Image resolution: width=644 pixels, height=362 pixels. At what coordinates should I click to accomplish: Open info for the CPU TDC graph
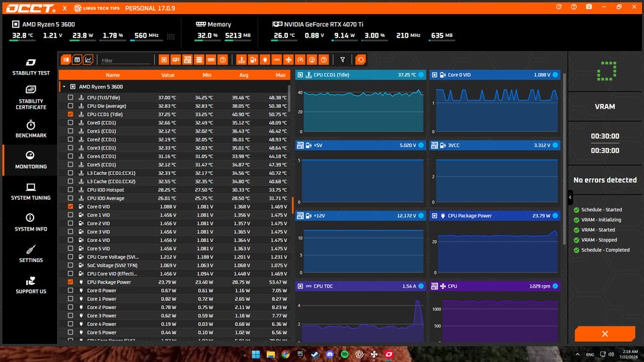[x=421, y=286]
